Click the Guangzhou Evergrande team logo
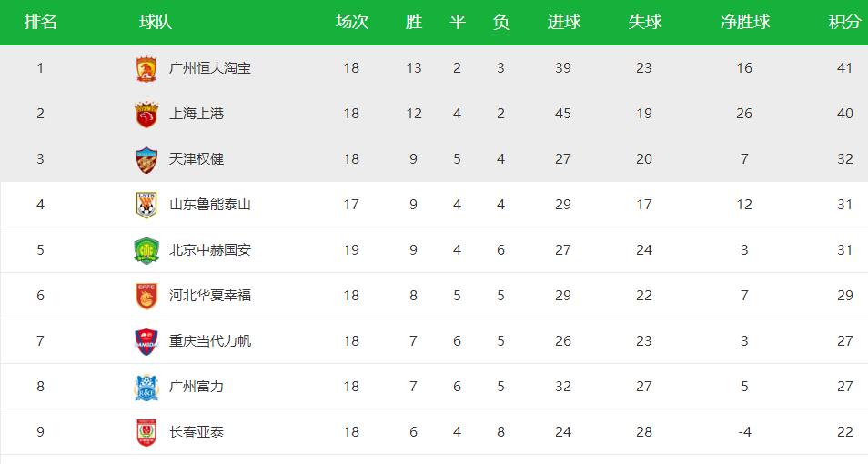This screenshot has width=868, height=464. [x=146, y=68]
